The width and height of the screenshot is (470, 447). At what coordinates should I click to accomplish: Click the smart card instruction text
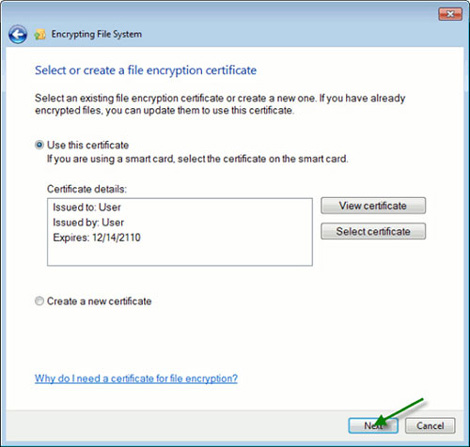[x=197, y=159]
